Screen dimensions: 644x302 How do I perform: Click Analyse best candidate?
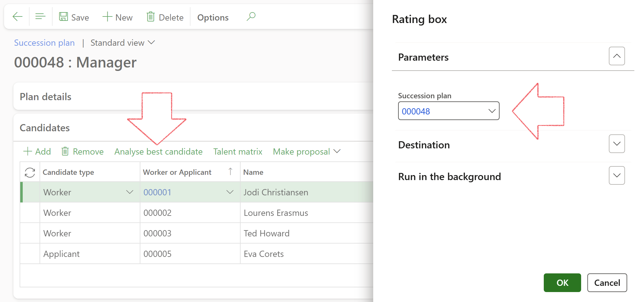tap(158, 151)
